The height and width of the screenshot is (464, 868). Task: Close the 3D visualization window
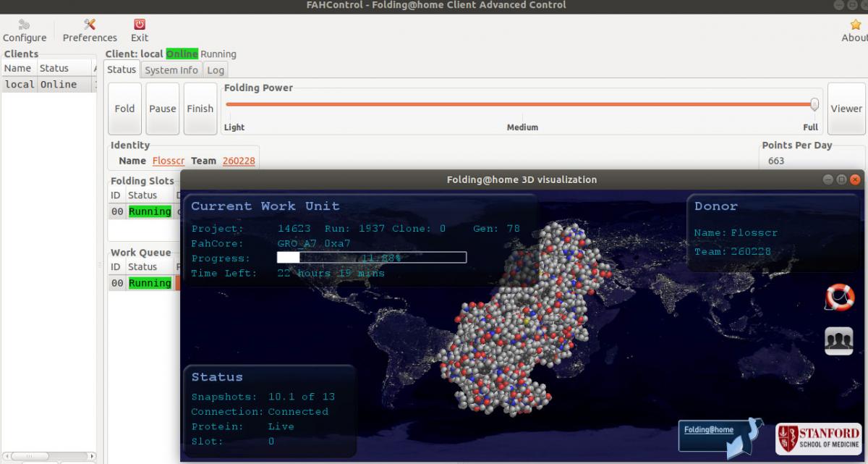(x=856, y=180)
